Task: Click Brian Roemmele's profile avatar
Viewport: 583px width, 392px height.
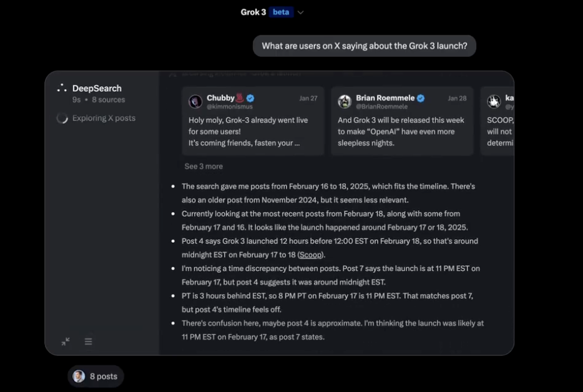Action: (x=346, y=101)
